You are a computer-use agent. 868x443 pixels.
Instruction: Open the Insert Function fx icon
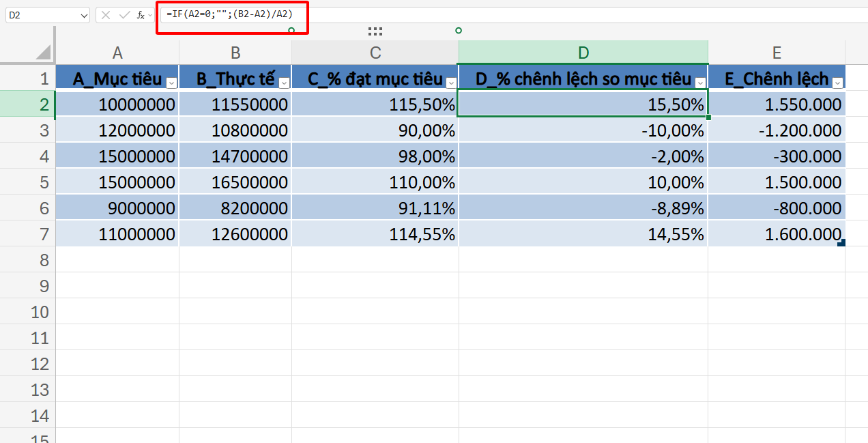[x=141, y=14]
